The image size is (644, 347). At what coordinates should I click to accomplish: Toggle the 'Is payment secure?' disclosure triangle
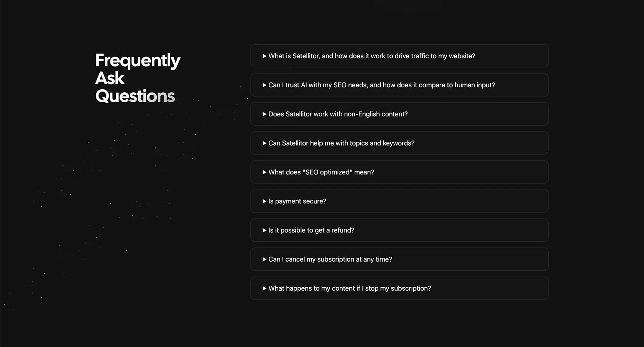pos(264,201)
